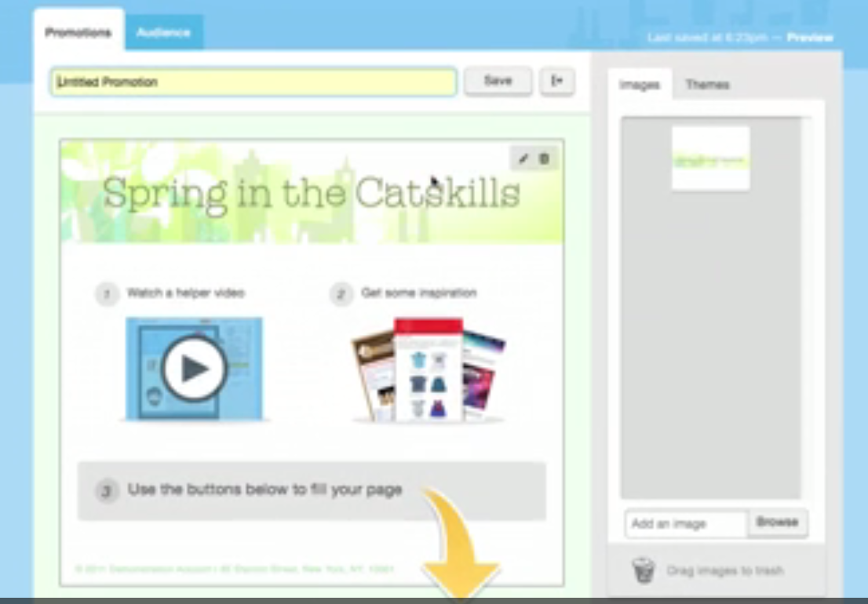868x604 pixels.
Task: Open the inspiration templates image
Action: pyautogui.click(x=429, y=369)
